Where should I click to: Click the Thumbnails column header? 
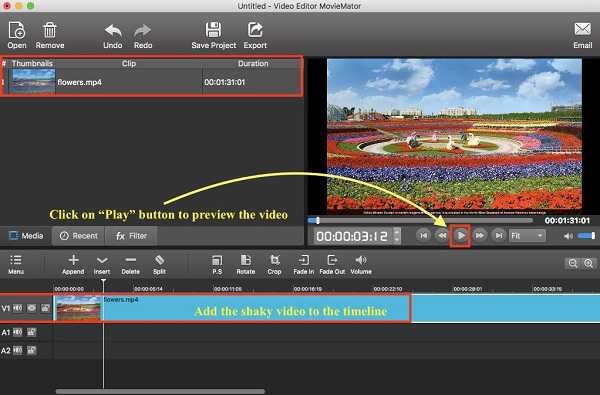tap(32, 63)
